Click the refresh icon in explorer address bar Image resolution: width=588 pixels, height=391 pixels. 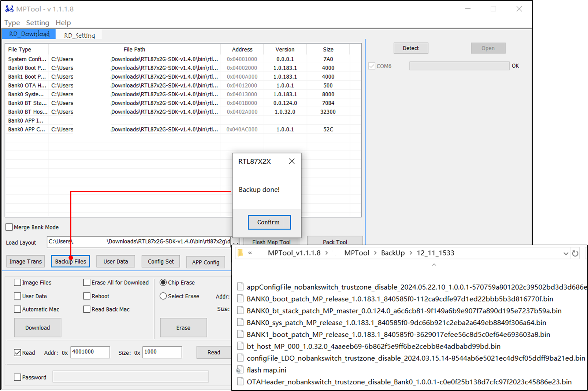coord(575,253)
